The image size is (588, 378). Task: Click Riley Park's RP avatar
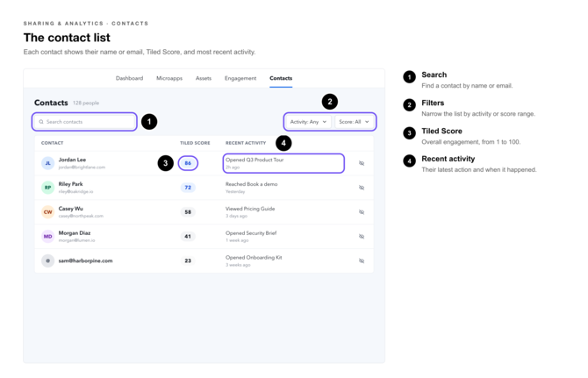click(47, 188)
